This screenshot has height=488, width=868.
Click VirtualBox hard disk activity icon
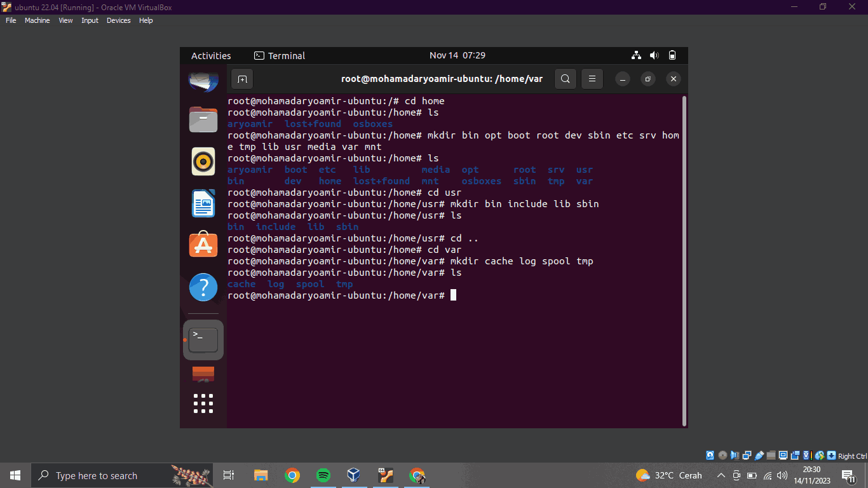point(710,456)
